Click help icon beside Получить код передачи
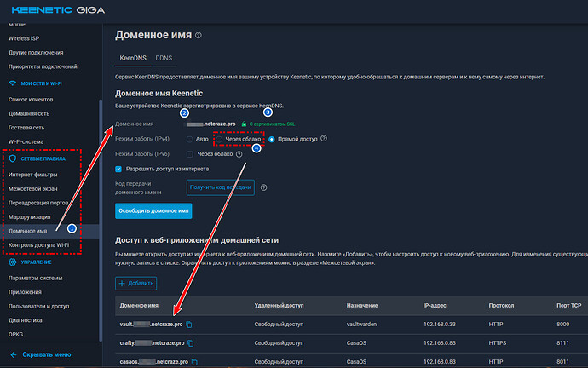The height and width of the screenshot is (368, 588). click(262, 187)
